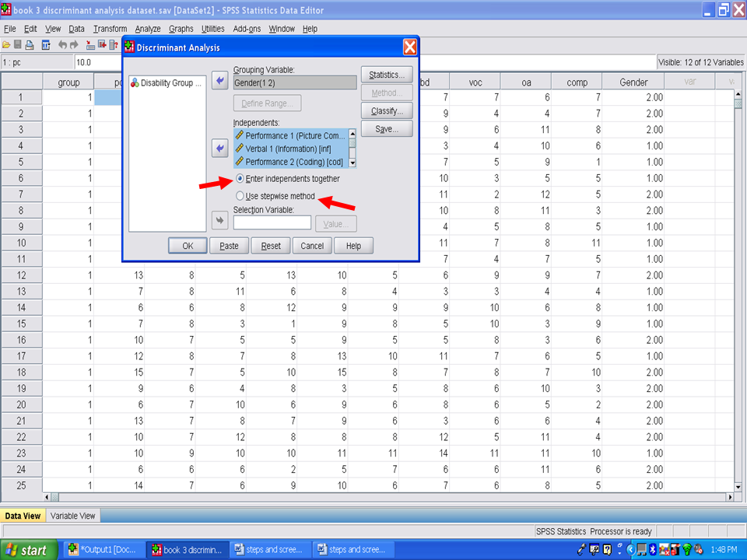The width and height of the screenshot is (747, 560).
Task: Click the Undo arrow in the toolbar
Action: tap(63, 45)
